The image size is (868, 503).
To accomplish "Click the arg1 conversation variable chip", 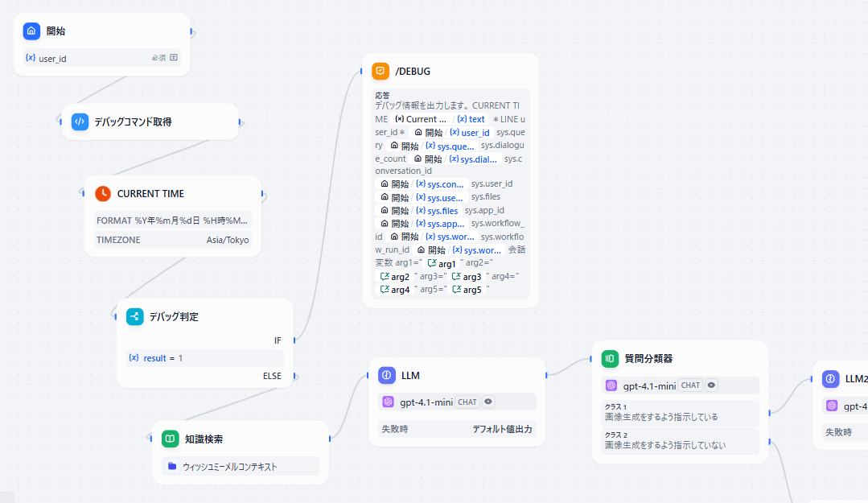I will point(442,264).
